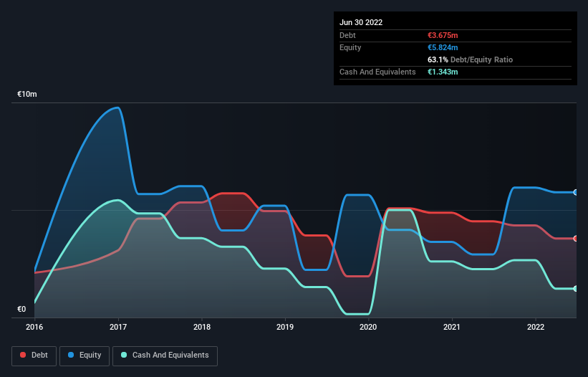The height and width of the screenshot is (377, 588).
Task: Click the 2019 x-axis label
Action: (x=285, y=327)
